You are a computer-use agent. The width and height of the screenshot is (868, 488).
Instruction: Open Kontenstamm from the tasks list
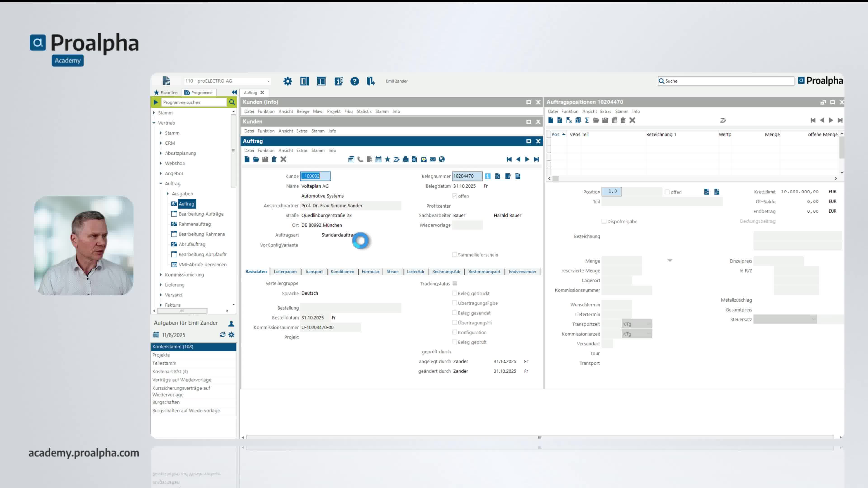[173, 347]
